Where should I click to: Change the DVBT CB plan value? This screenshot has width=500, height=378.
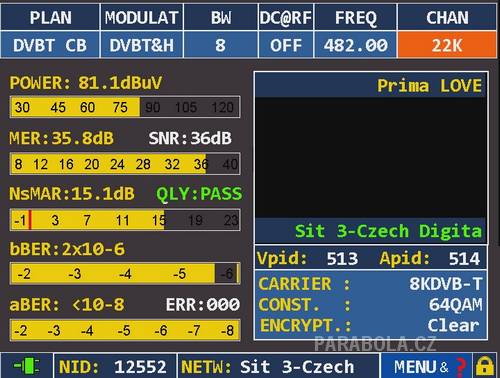point(50,45)
